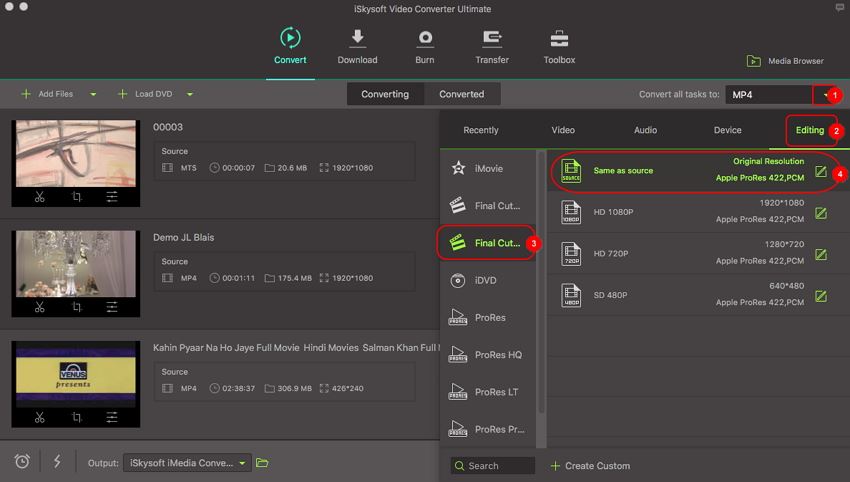
Task: Choose ProRes LT format entry
Action: pyautogui.click(x=488, y=392)
